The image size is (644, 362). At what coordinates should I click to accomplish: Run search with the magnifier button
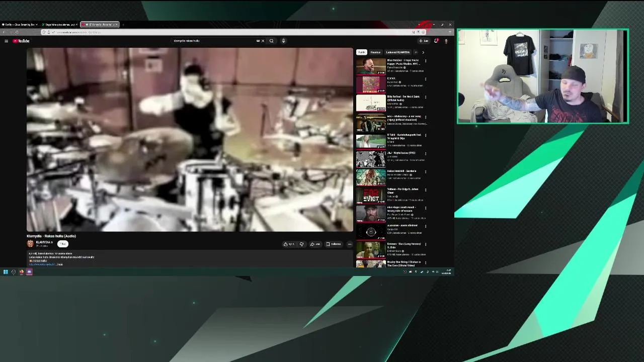point(271,41)
